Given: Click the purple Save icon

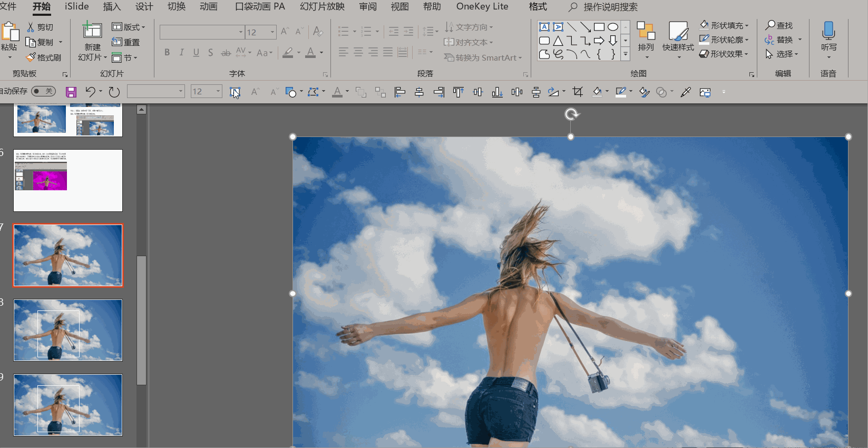Looking at the screenshot, I should coord(71,92).
